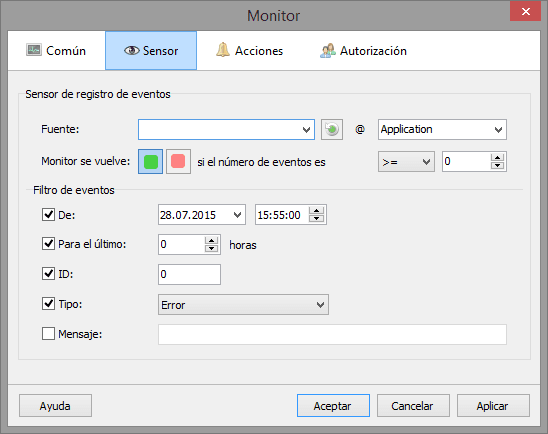Click the users icon on Autorización tab
Viewport: 548px width, 434px height.
[x=327, y=51]
